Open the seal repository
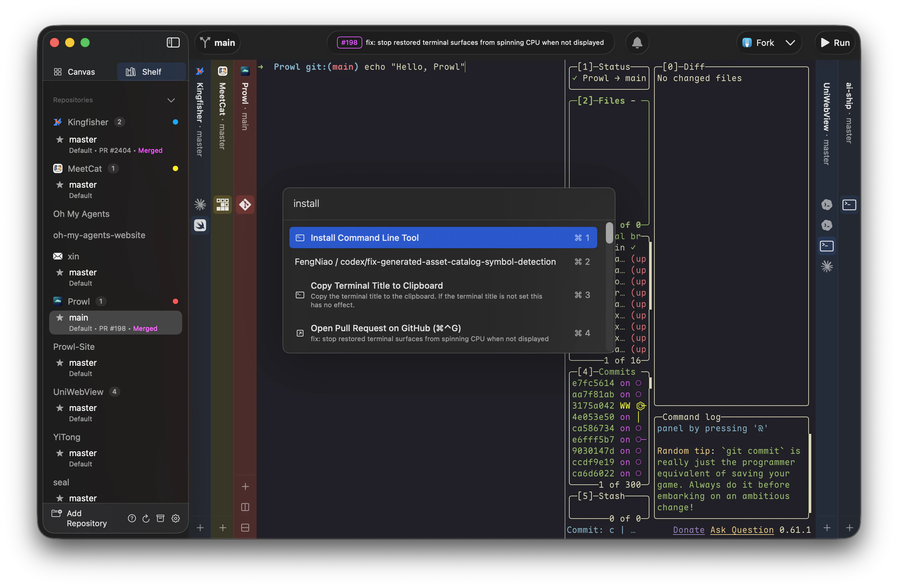898x588 pixels. [x=61, y=482]
